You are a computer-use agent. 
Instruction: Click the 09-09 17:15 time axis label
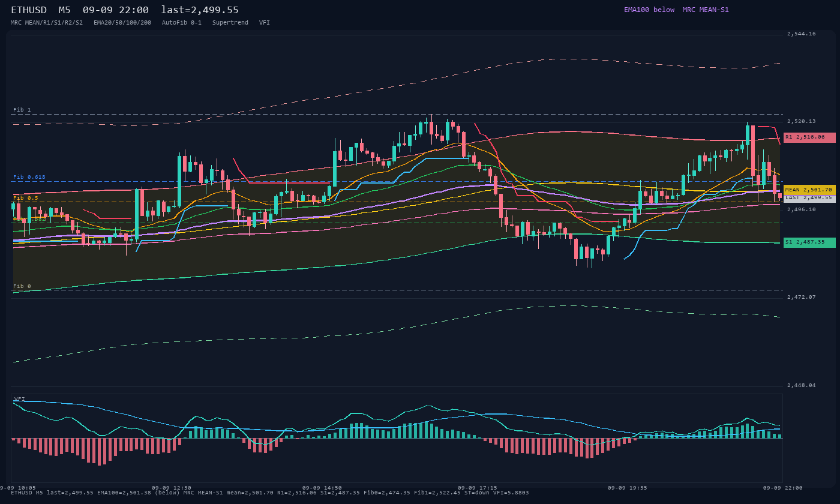pyautogui.click(x=477, y=488)
